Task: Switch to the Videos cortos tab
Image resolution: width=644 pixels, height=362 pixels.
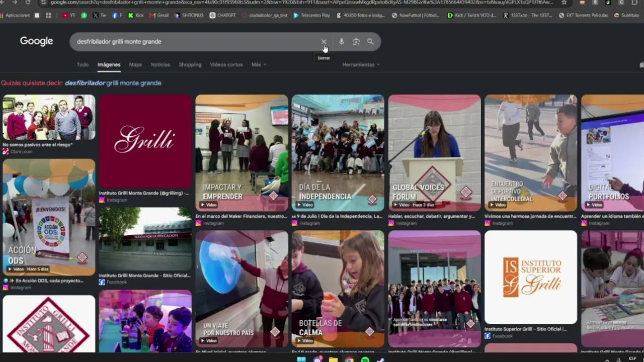Action: [x=226, y=64]
